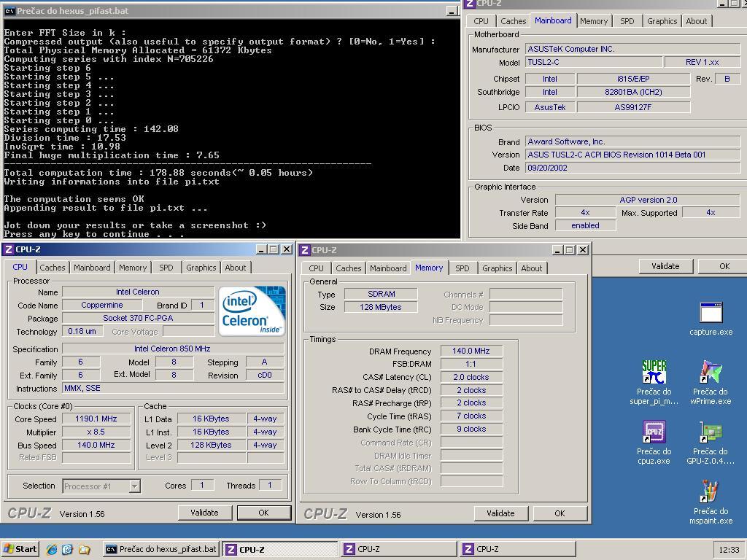The image size is (747, 560).
Task: Switch to hexus_pifast.bat taskbar item
Action: pyautogui.click(x=161, y=549)
